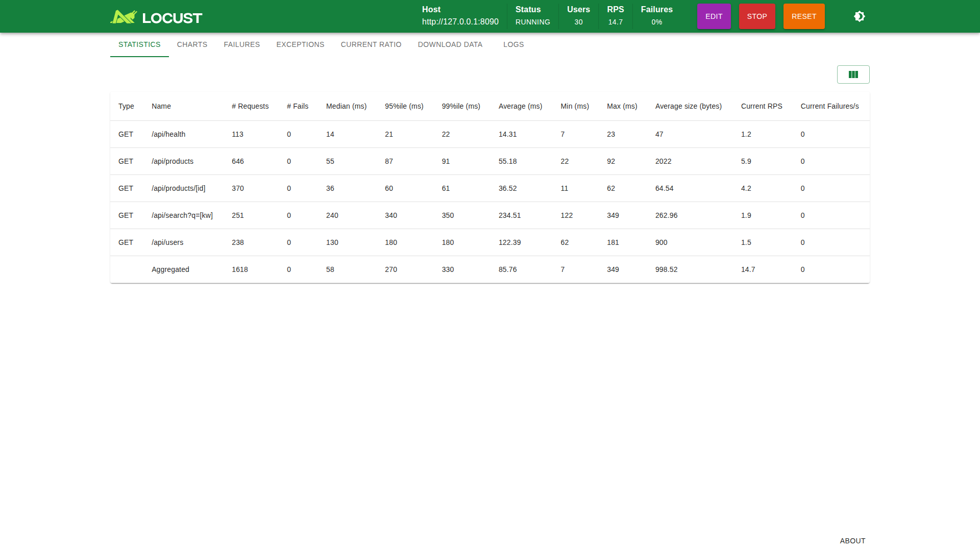Switch to the Charts tab
Image resolution: width=980 pixels, height=551 pixels.
[x=192, y=44]
